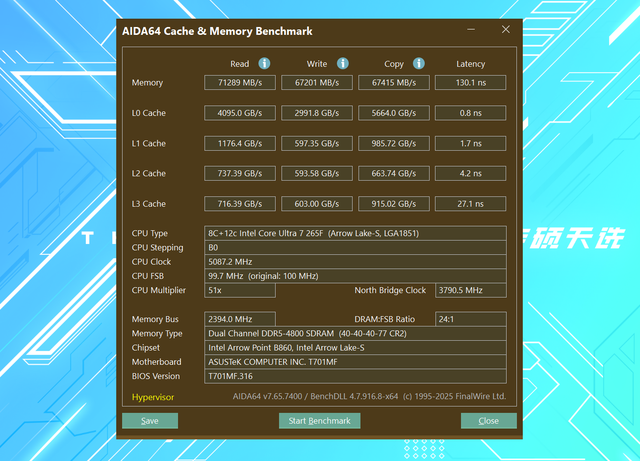
Task: Select the Memory read value 71289 MB/s
Action: pyautogui.click(x=240, y=82)
